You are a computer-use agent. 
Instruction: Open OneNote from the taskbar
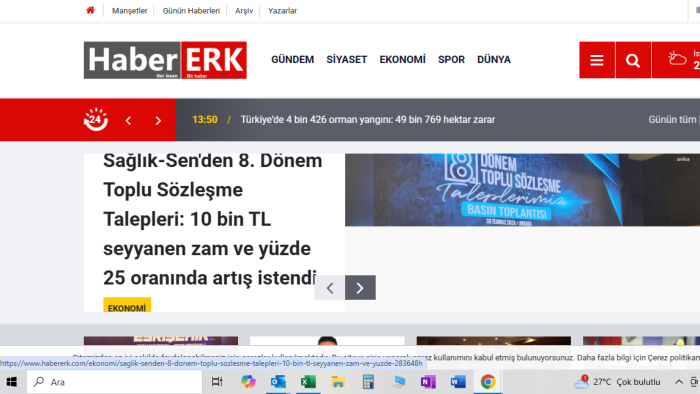click(428, 382)
